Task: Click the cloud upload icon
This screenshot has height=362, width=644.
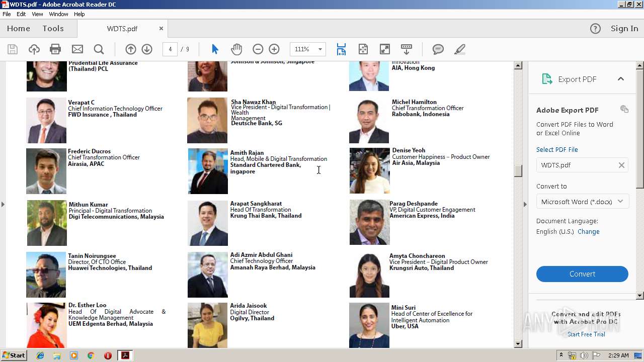Action: click(x=34, y=49)
